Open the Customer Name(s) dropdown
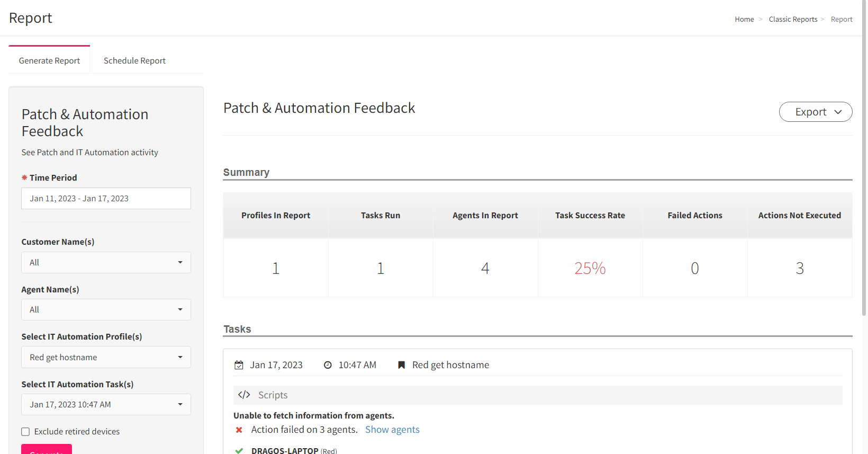Viewport: 868px width, 454px height. (106, 263)
